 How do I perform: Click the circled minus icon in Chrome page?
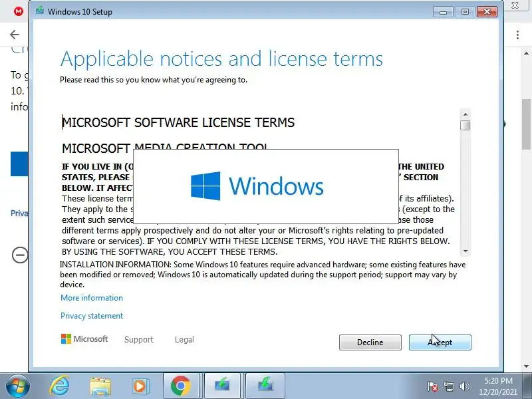click(x=20, y=255)
